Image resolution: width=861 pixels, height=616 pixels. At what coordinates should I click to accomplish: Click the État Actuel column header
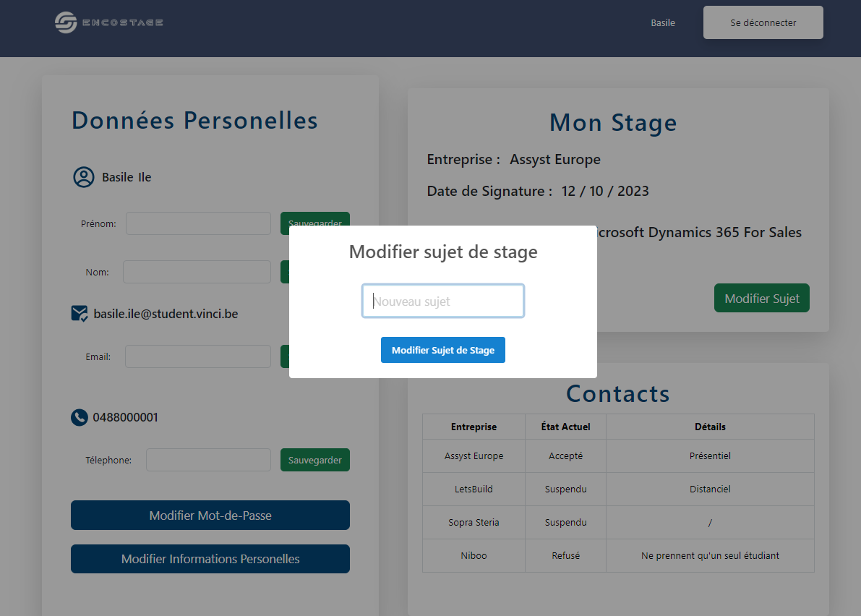[x=565, y=427]
